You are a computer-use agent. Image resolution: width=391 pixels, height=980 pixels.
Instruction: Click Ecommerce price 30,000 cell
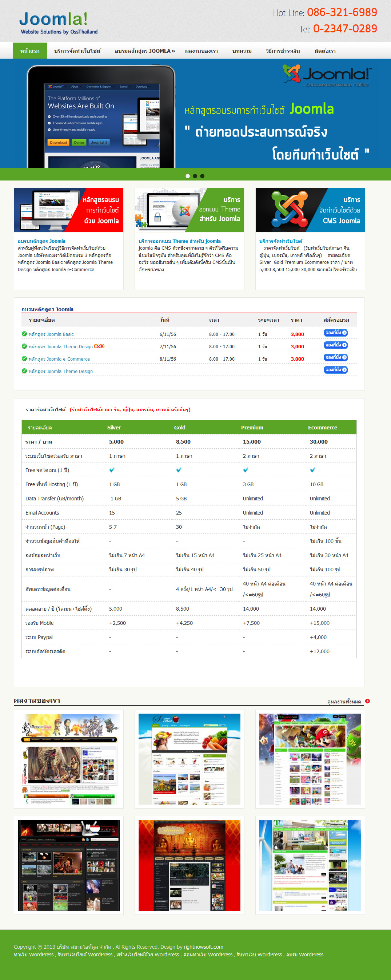coord(319,442)
